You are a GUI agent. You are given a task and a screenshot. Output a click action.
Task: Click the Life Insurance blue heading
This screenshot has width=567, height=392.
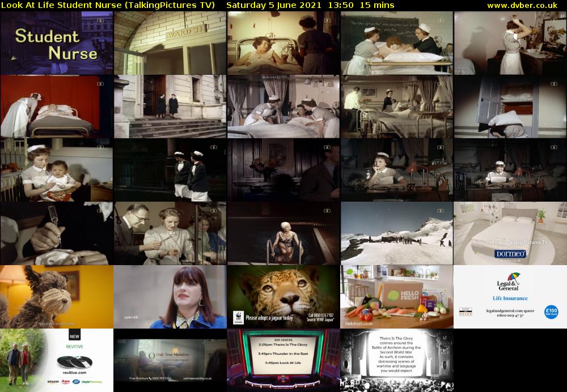510,299
